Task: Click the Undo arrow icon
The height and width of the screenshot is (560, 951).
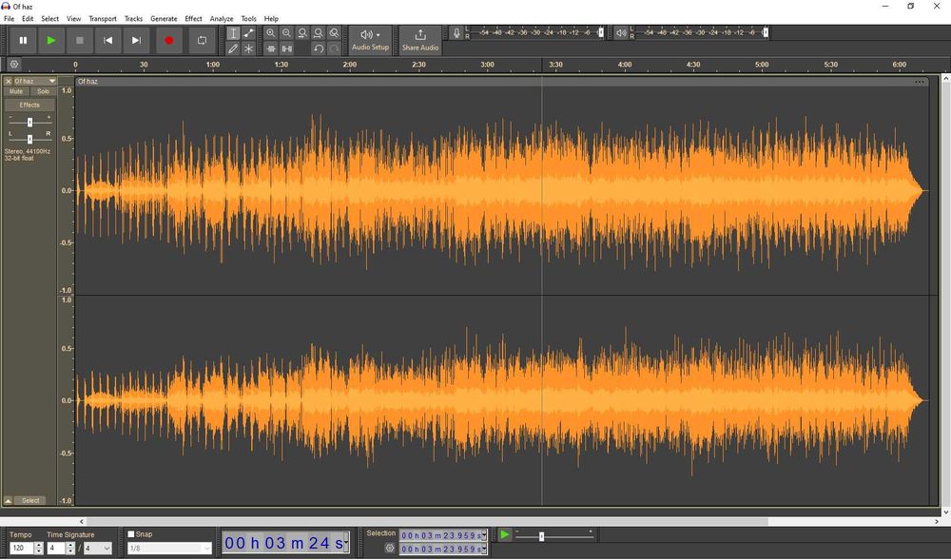Action: 318,48
